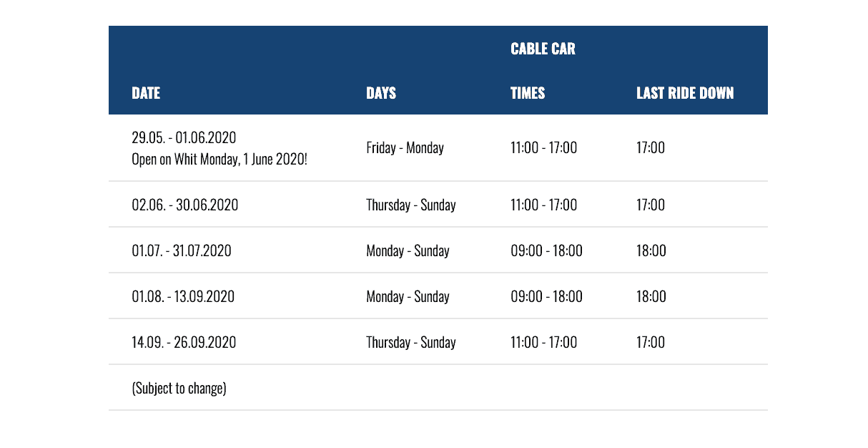Click Thursday - Sunday days in September row
Screen dimensions: 868x448
coord(410,343)
